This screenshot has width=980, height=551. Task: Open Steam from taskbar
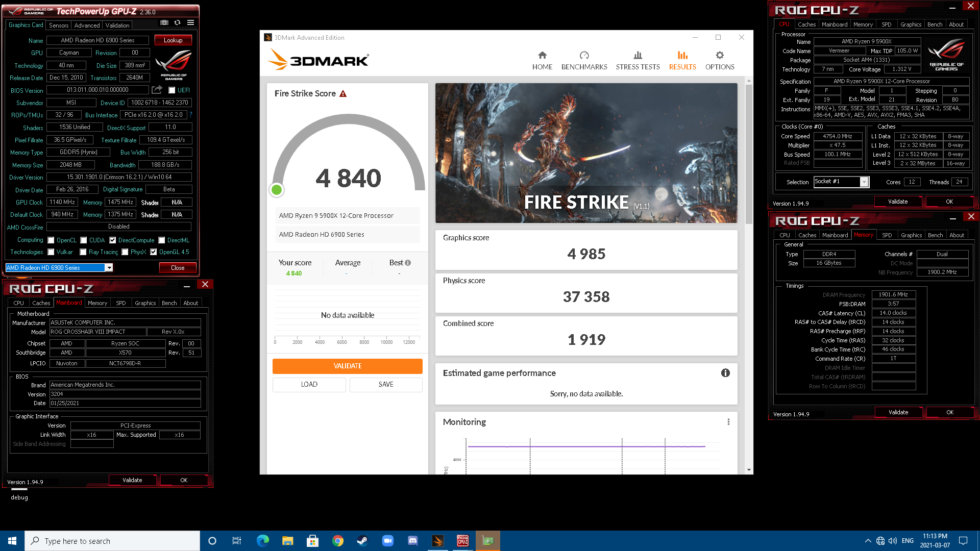(362, 541)
